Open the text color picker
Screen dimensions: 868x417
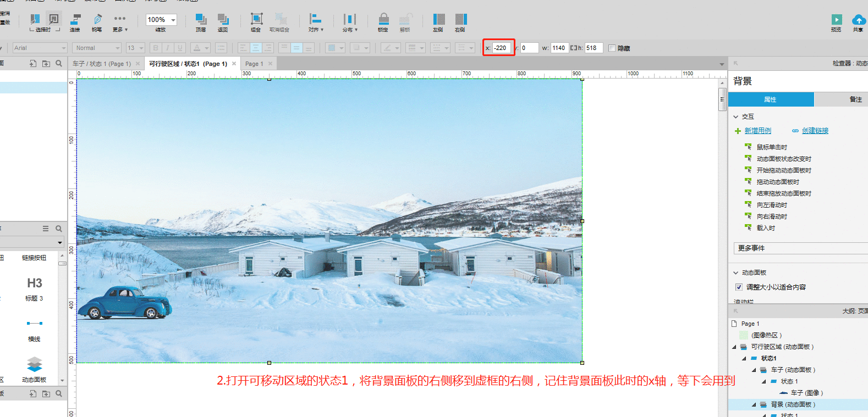pos(200,48)
